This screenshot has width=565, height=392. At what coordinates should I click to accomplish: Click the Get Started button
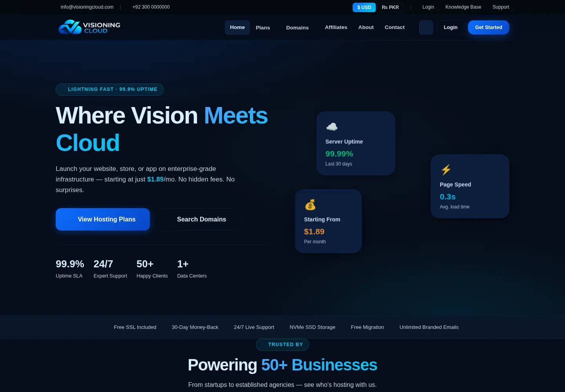[488, 27]
